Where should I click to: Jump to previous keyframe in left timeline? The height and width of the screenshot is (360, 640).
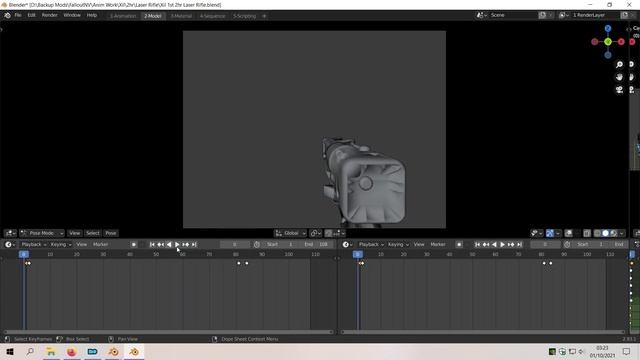click(161, 244)
